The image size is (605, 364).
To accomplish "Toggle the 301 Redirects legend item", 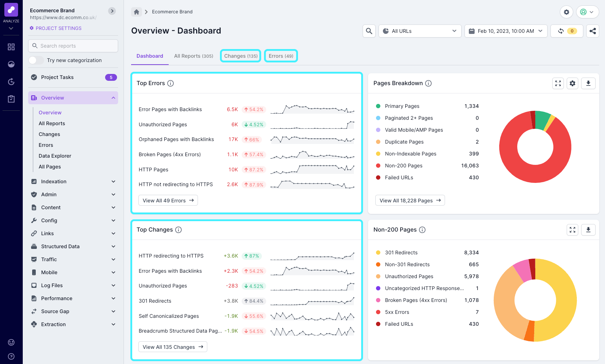I will click(x=401, y=253).
